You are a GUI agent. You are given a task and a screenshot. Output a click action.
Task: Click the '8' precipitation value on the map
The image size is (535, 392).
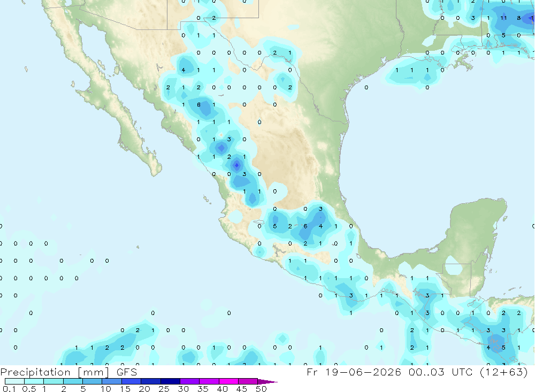coord(518,18)
